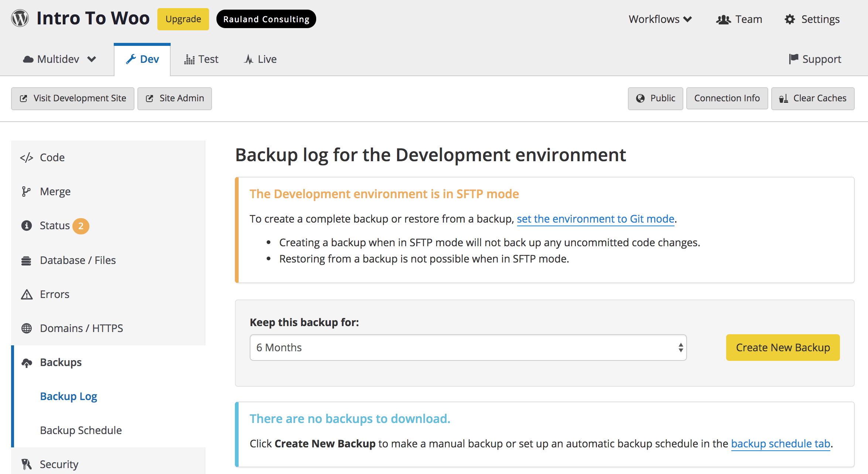This screenshot has width=868, height=474.
Task: Click the WordPress logo next to site name
Action: tap(20, 18)
